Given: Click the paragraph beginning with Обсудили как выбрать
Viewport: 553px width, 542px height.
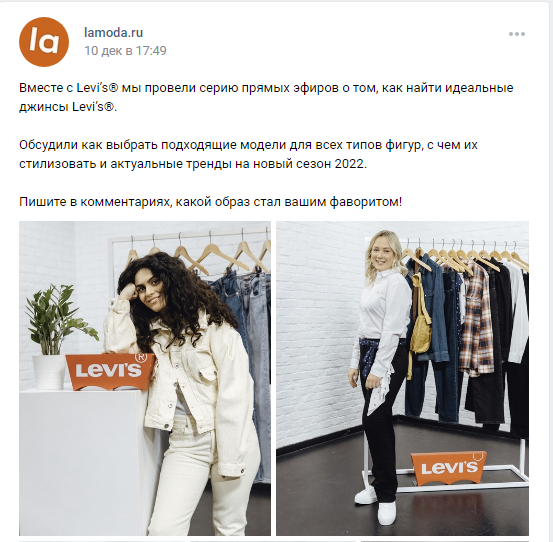Looking at the screenshot, I should click(x=248, y=154).
